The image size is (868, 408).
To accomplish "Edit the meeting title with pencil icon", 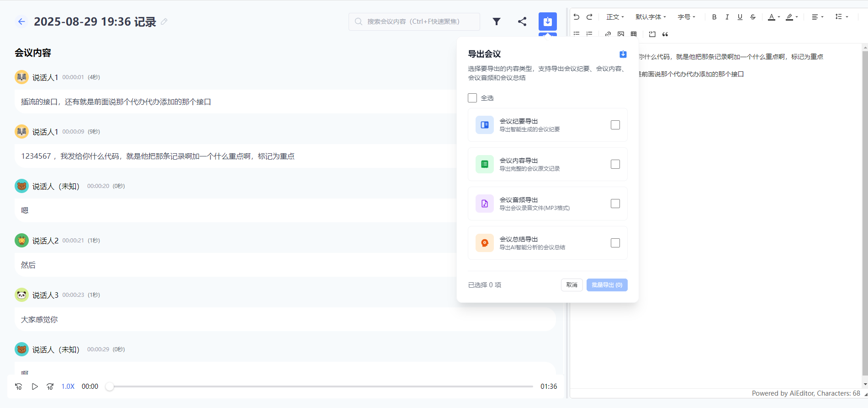I will tap(164, 21).
